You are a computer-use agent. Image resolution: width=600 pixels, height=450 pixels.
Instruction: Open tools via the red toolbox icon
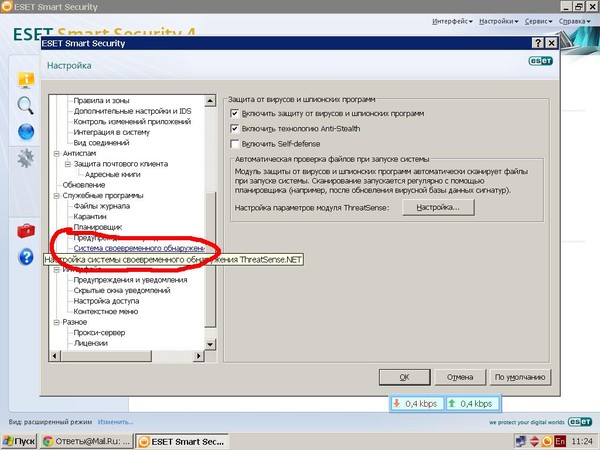26,231
